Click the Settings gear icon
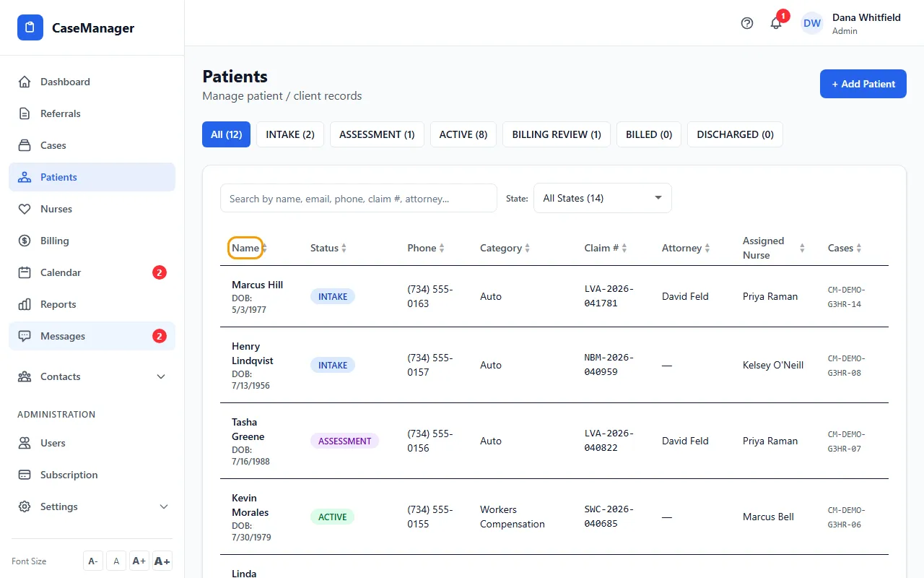Screen dimensions: 924x578 pos(25,506)
